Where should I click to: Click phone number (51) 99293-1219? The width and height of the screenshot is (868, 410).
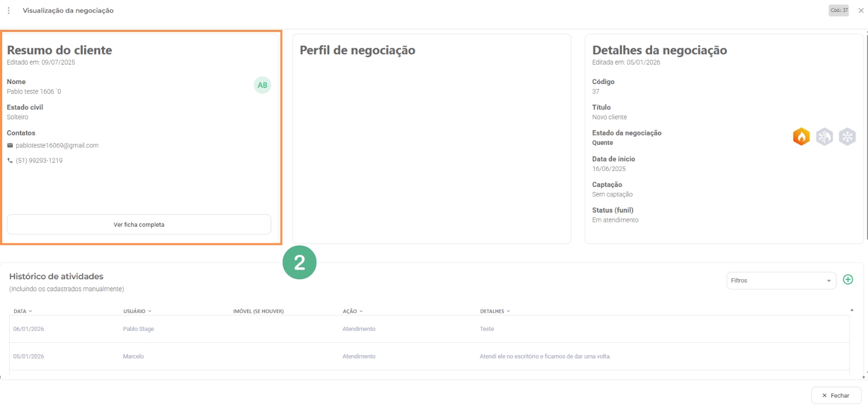tap(39, 161)
